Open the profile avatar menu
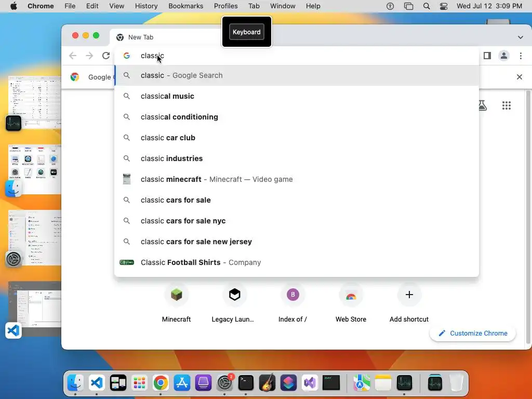The height and width of the screenshot is (399, 532). click(x=504, y=56)
